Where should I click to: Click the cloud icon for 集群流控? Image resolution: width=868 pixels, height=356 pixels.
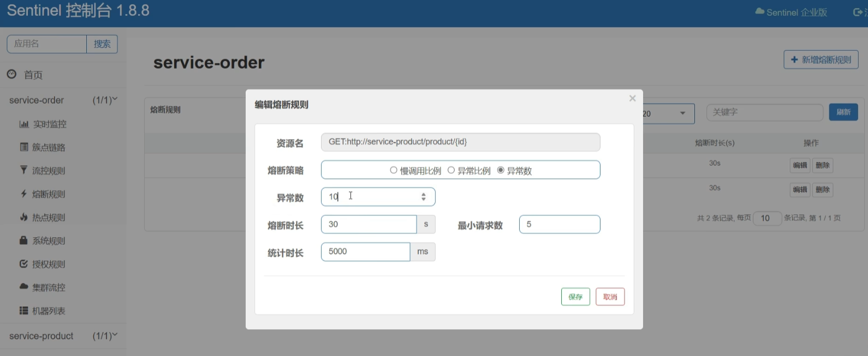pyautogui.click(x=23, y=286)
